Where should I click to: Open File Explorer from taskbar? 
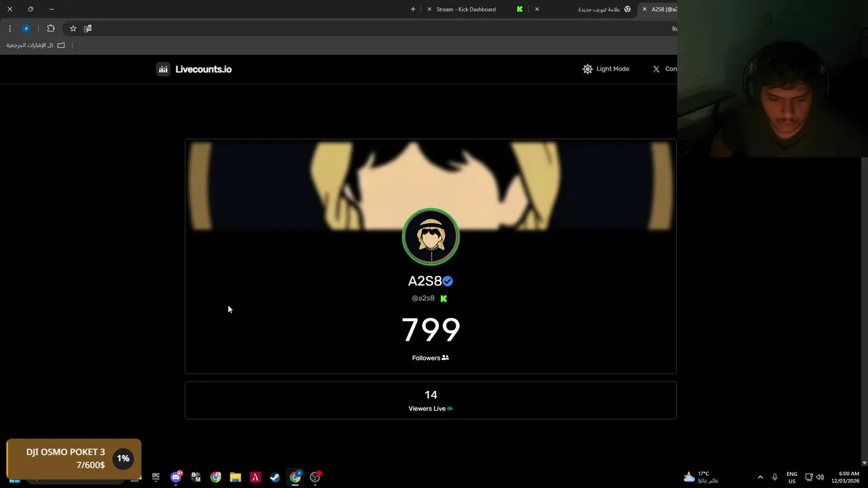point(235,477)
